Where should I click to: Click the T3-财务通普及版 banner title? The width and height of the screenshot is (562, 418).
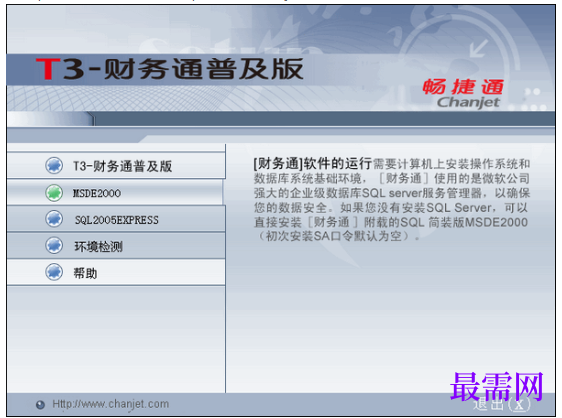pos(170,69)
